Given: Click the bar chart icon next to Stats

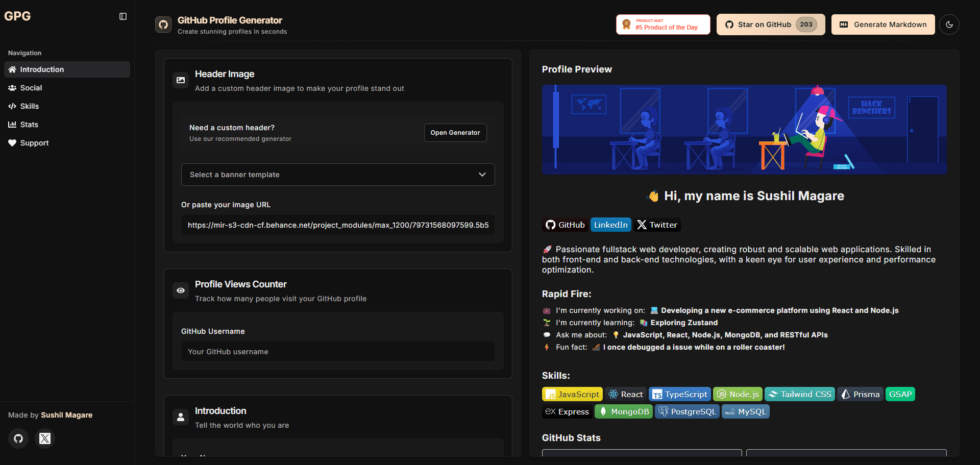Looking at the screenshot, I should (12, 125).
